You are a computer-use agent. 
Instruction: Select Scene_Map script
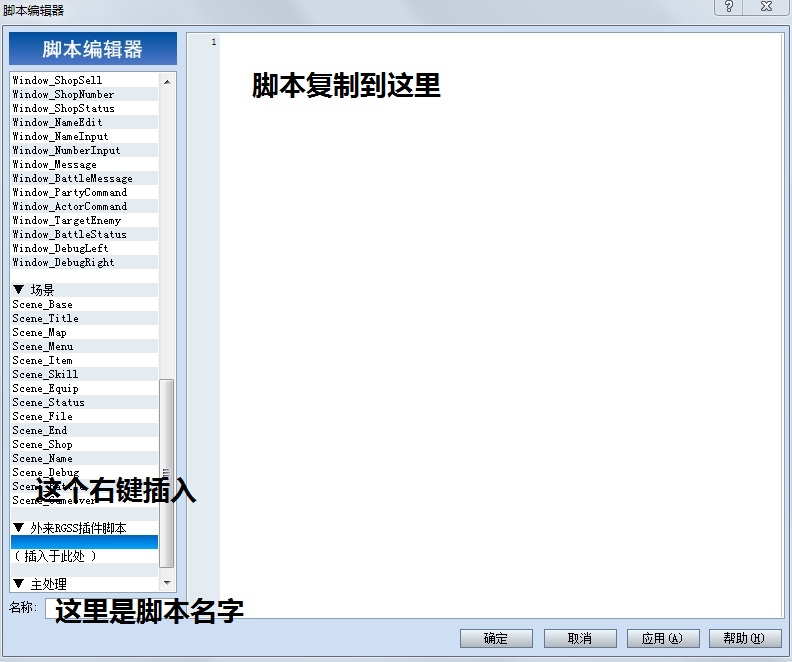click(x=84, y=333)
